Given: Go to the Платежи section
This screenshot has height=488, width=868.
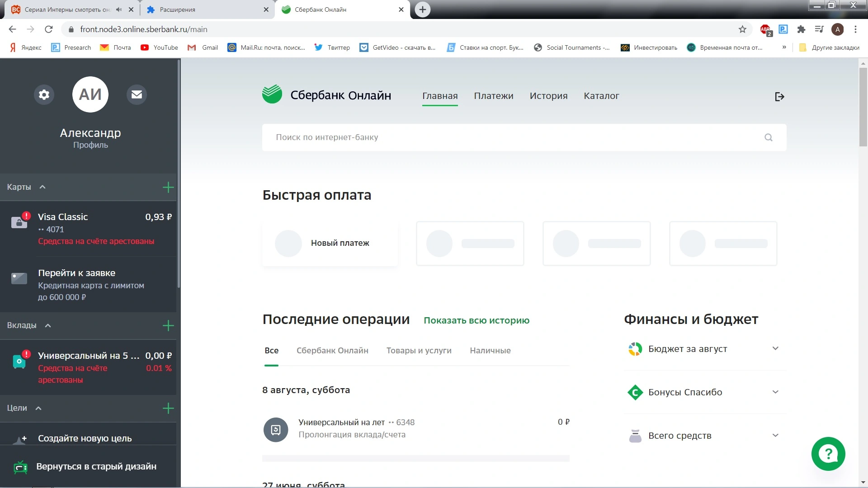Looking at the screenshot, I should [x=494, y=96].
